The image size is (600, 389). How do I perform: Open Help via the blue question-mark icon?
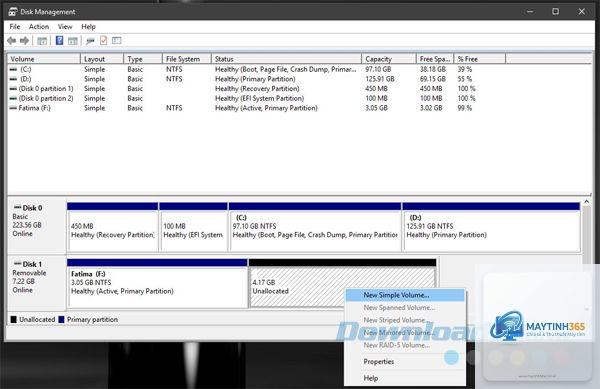tap(59, 40)
